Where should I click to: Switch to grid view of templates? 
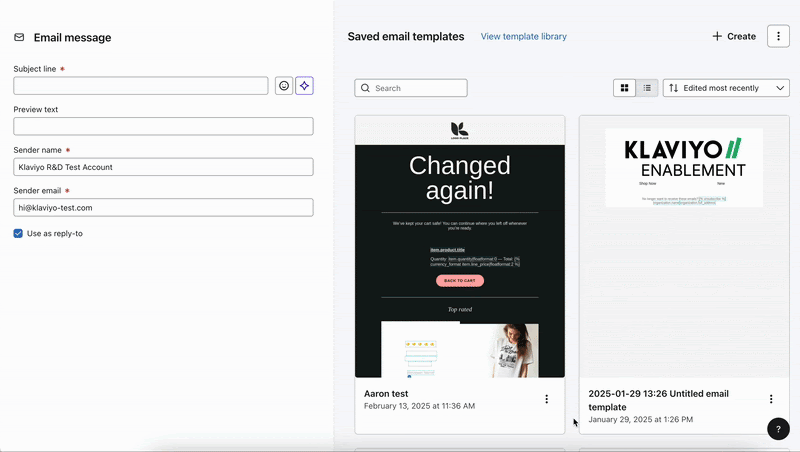click(x=625, y=88)
